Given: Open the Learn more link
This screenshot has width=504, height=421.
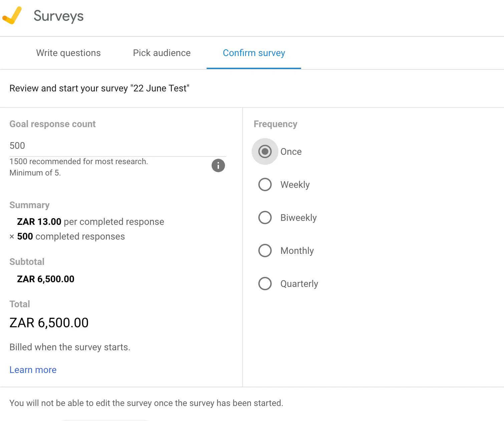Looking at the screenshot, I should point(33,370).
